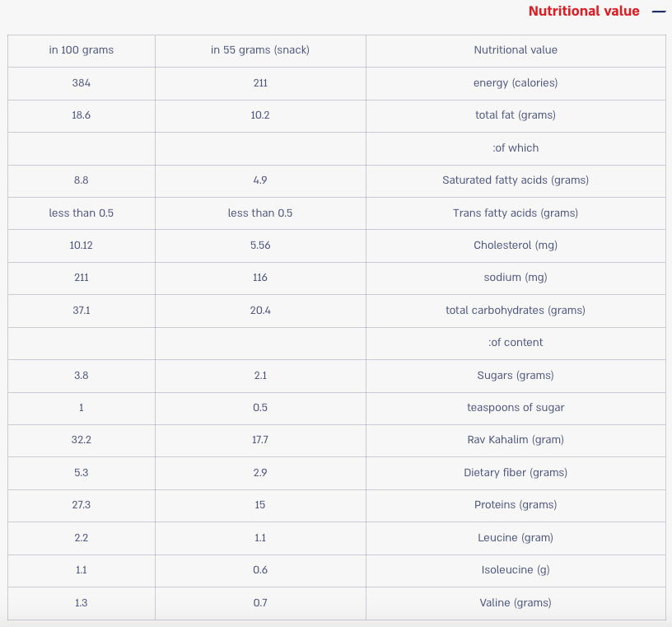Select the 'energy (calories)' row label

(x=516, y=83)
